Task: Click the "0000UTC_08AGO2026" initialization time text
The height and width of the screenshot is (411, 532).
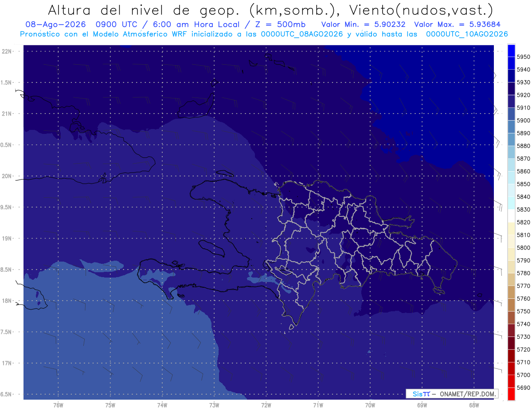Action: (x=302, y=34)
